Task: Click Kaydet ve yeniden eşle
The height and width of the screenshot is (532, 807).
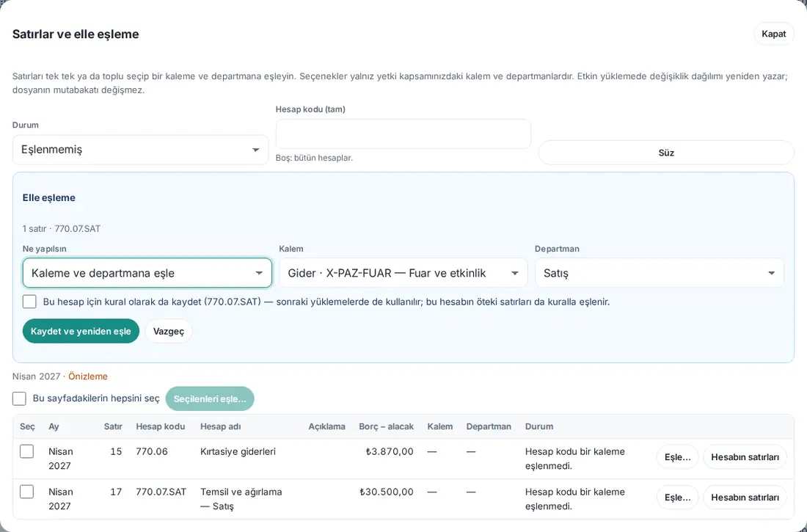Action: coord(81,331)
